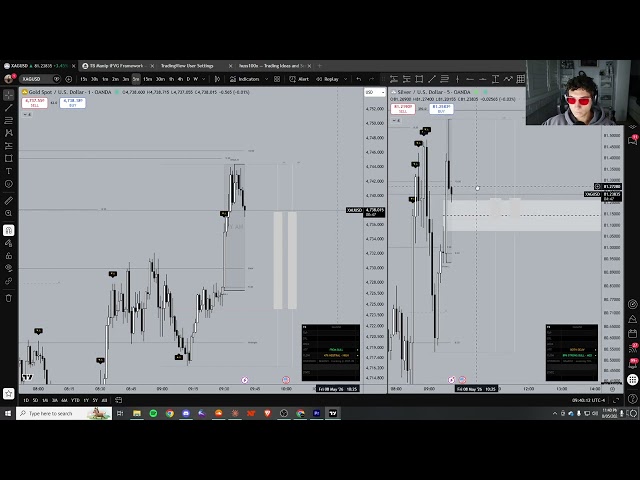Open the chats icon in right sidebar
This screenshot has height=480, width=640.
(632, 140)
